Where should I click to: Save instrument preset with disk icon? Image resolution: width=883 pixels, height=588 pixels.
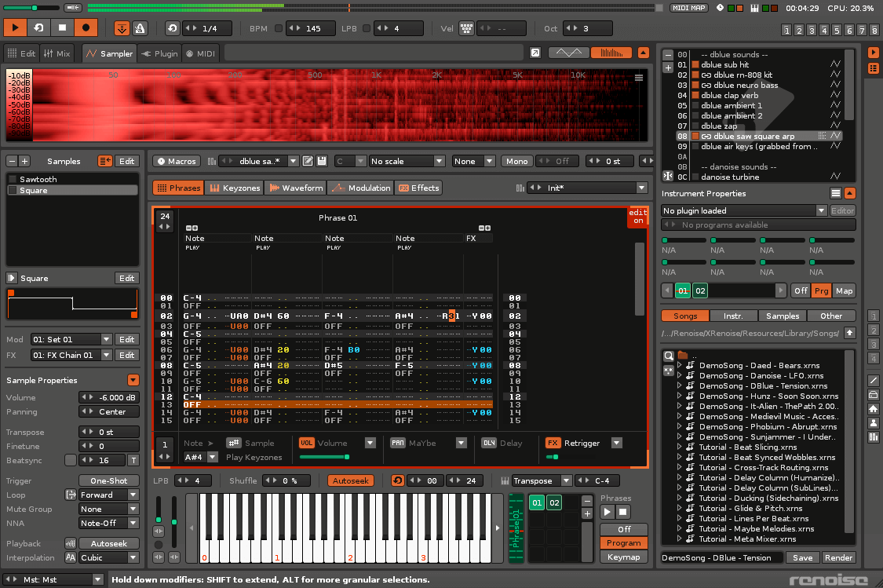(x=322, y=161)
